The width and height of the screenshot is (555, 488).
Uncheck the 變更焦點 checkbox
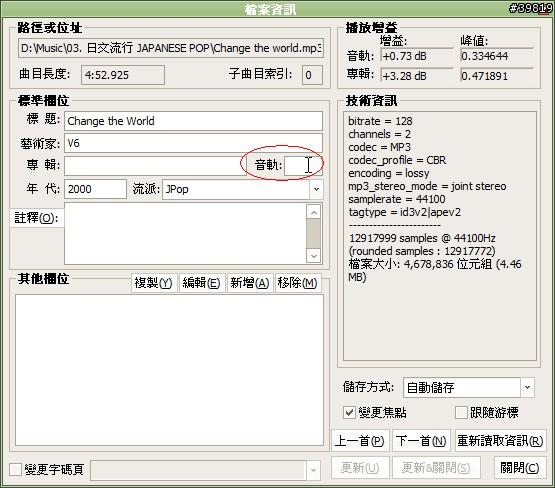point(349,412)
